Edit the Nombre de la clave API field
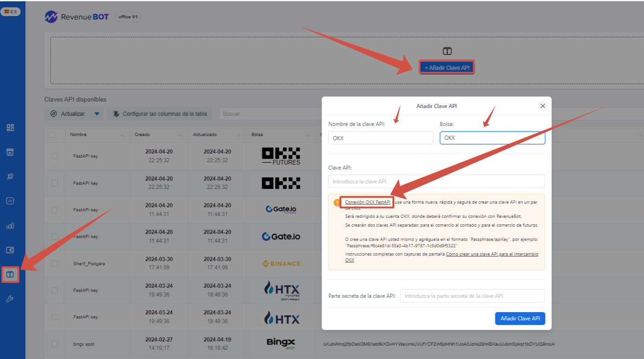Image resolution: width=644 pixels, height=359 pixels. [x=380, y=138]
